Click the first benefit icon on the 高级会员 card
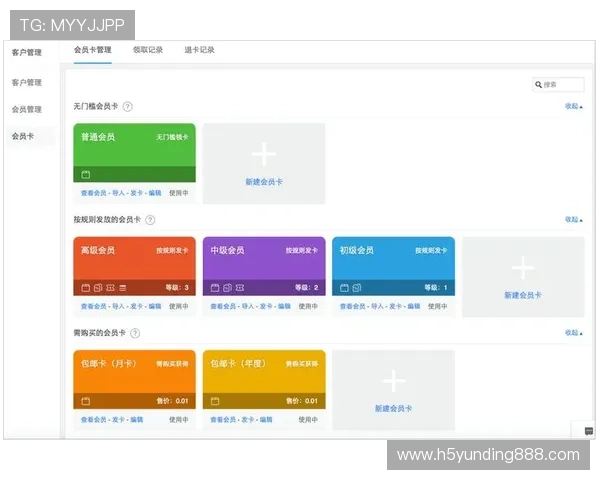Image resolution: width=600 pixels, height=480 pixels. click(x=86, y=288)
